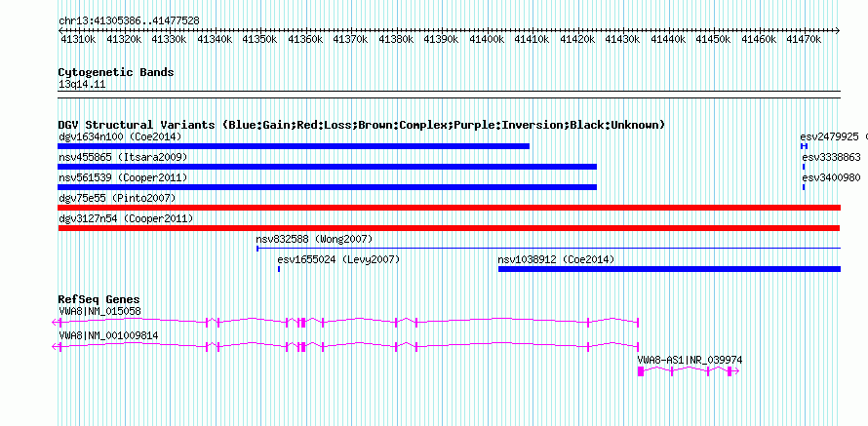This screenshot has height=426, width=868.
Task: Open the nsv455865 (Itsara2009) label
Action: click(123, 157)
